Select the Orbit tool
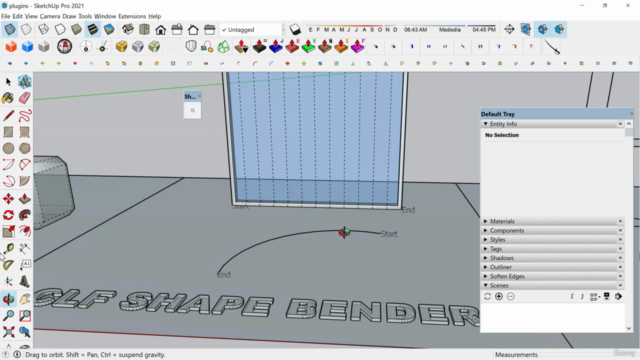Screen dimensions: 640x360 point(8,299)
